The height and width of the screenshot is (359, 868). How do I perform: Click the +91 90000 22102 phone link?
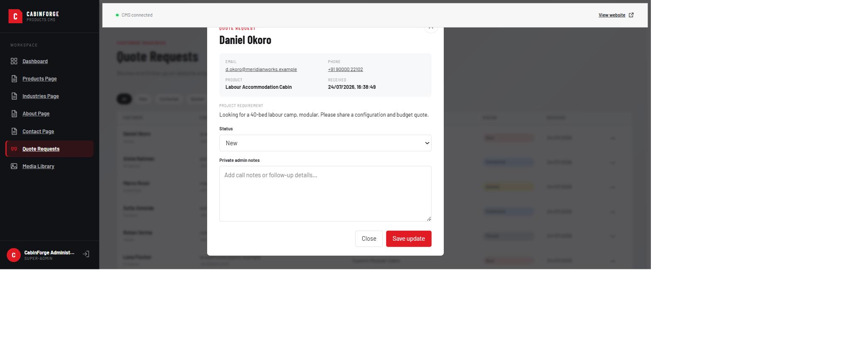(x=345, y=69)
